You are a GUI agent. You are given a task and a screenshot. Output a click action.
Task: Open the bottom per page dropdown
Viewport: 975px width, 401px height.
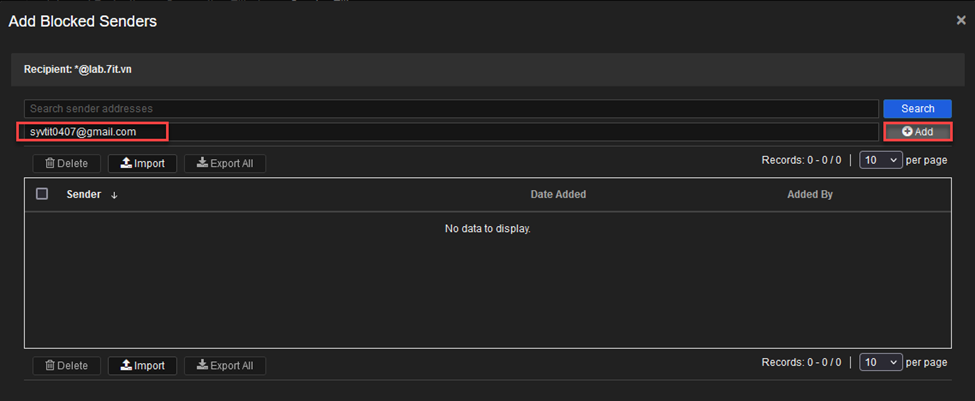click(x=880, y=362)
